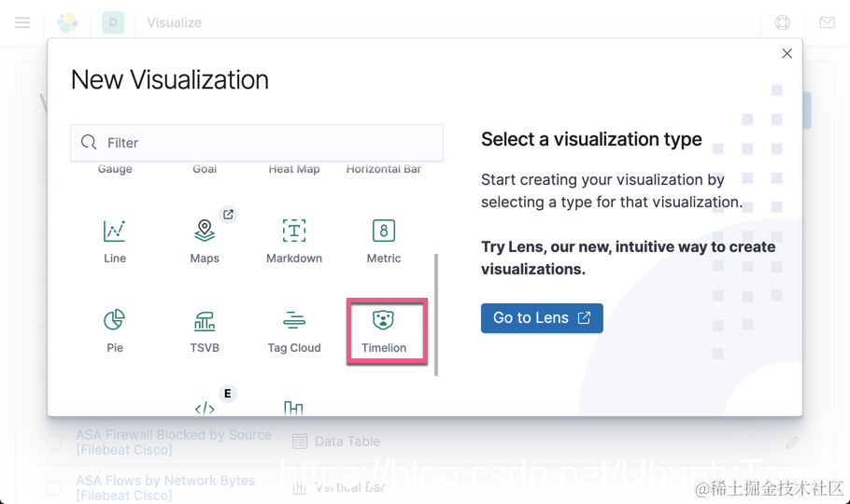Click the Filter search field
The image size is (850, 504).
pyautogui.click(x=257, y=143)
